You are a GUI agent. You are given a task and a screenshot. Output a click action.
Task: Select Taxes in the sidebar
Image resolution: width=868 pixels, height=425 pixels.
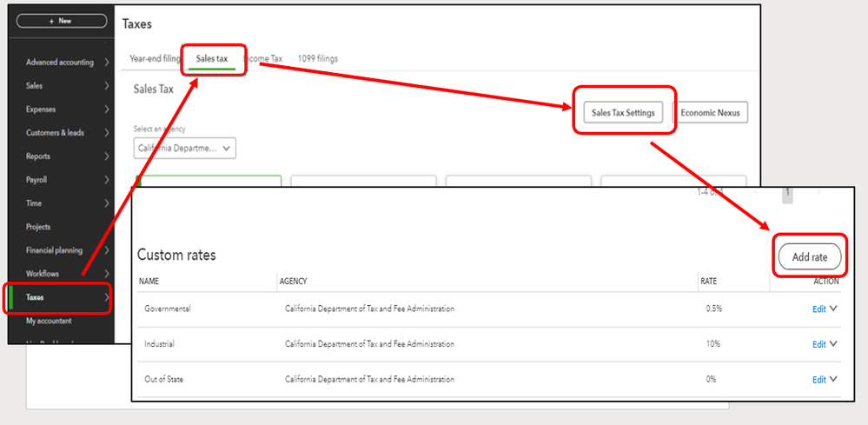(35, 297)
